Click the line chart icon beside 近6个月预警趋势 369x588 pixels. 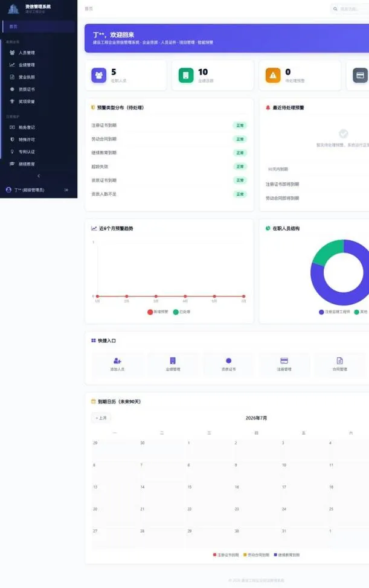(x=94, y=228)
